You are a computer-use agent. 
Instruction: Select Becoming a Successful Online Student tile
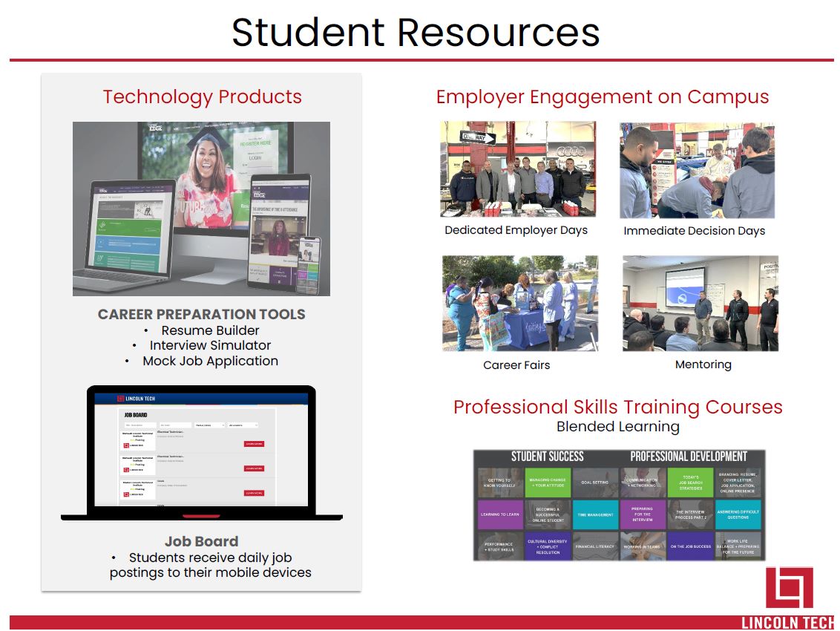coord(547,514)
